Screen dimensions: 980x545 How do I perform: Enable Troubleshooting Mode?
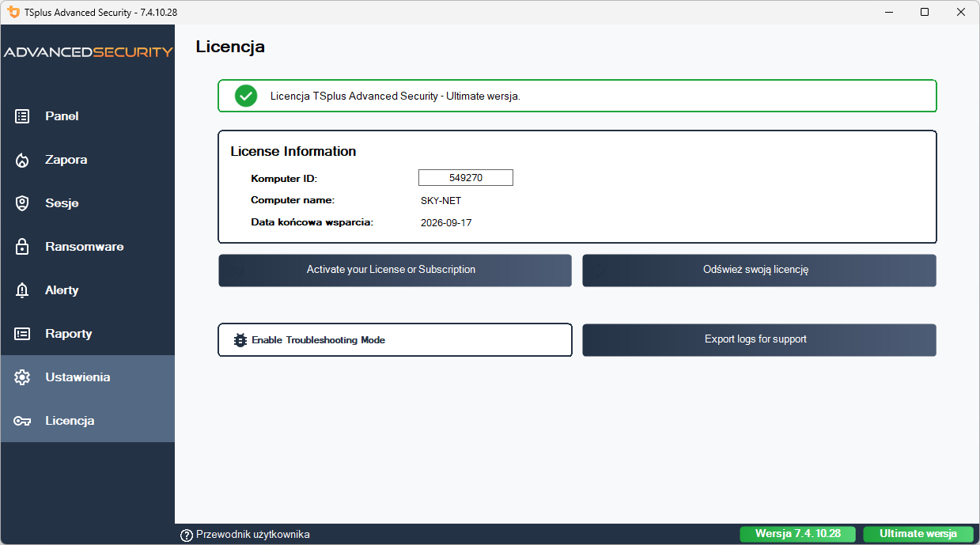[395, 340]
